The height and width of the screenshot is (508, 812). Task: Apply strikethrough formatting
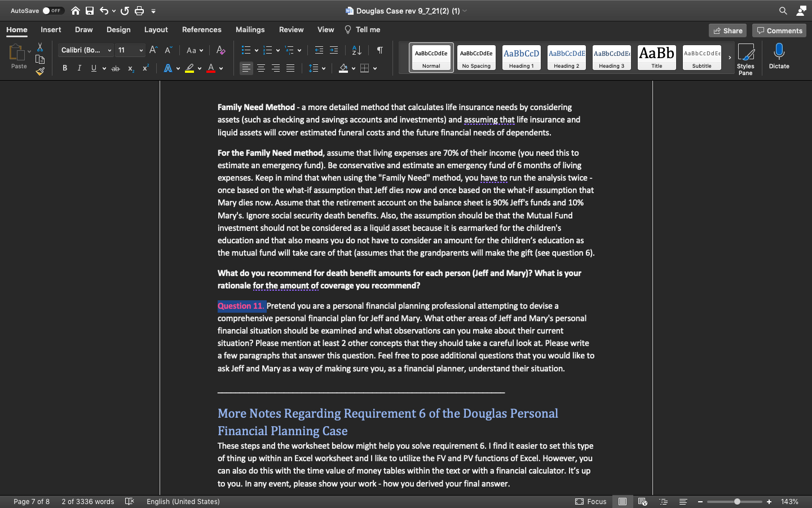click(114, 68)
